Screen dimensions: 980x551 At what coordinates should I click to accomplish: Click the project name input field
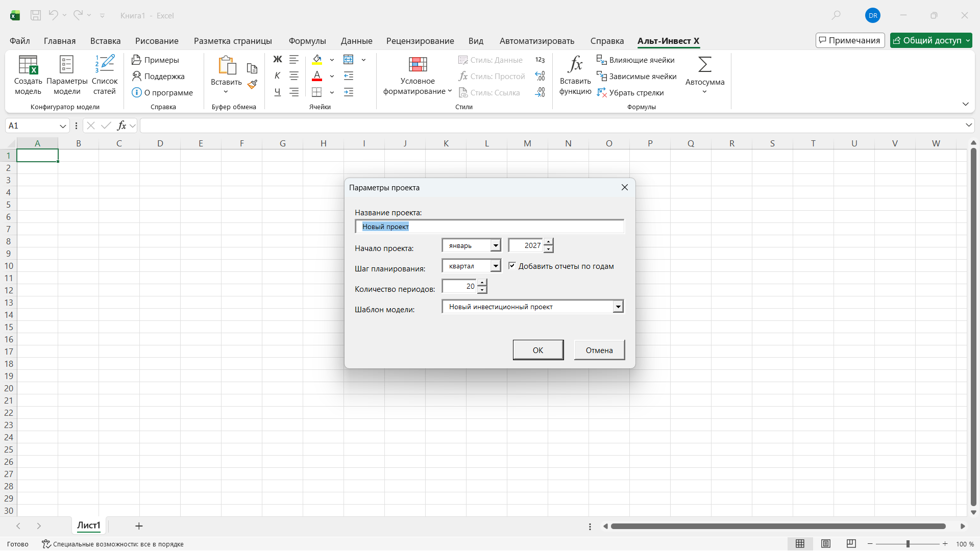489,227
